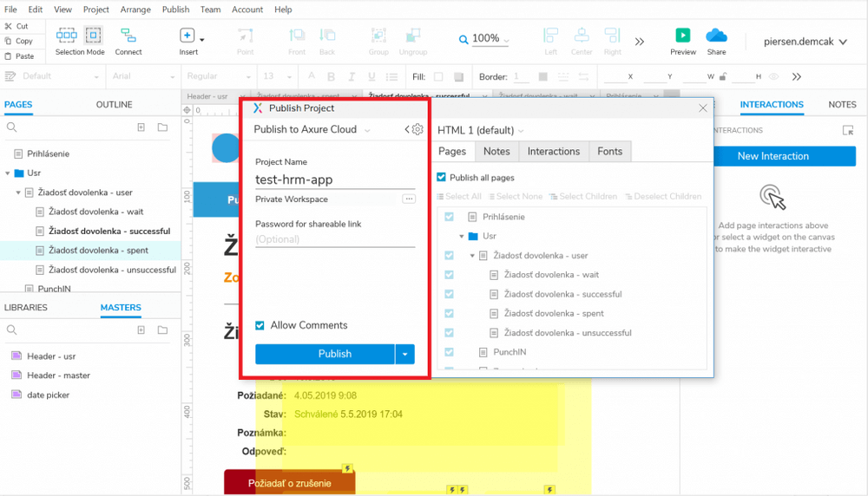Select date picker master

48,395
